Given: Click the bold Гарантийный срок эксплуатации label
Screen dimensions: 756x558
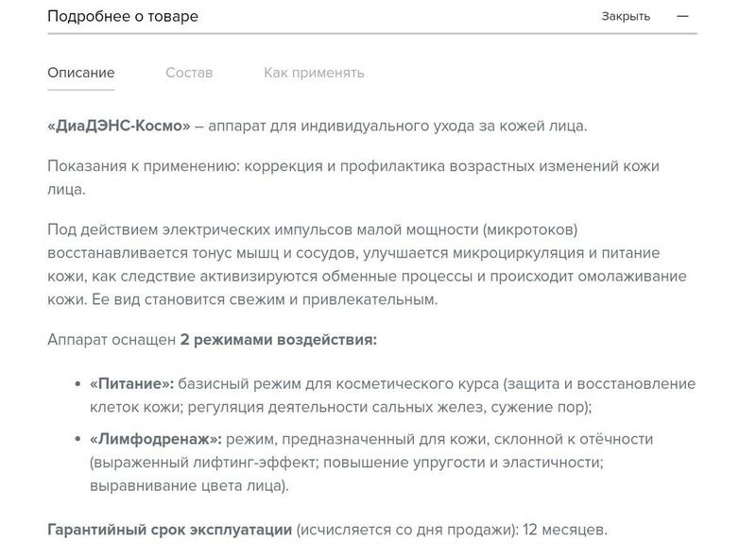Looking at the screenshot, I should tap(170, 530).
